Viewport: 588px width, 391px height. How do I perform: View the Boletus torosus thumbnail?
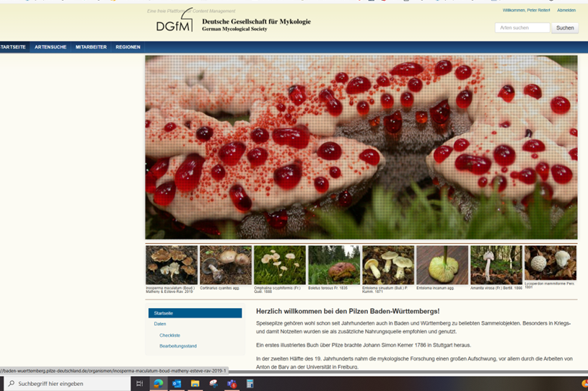tap(333, 265)
